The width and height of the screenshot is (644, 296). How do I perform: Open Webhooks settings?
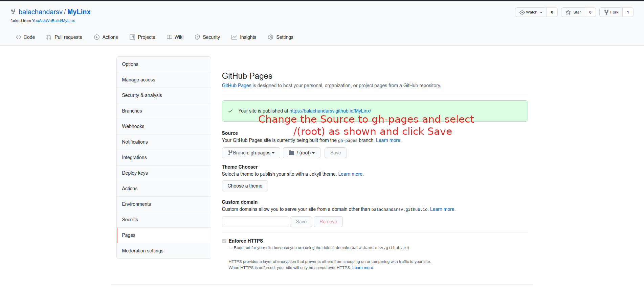tap(164, 126)
